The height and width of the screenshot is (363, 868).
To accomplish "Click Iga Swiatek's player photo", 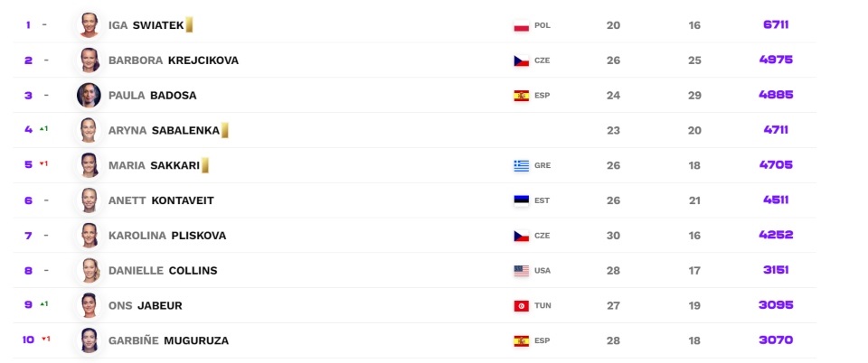I will (x=89, y=25).
